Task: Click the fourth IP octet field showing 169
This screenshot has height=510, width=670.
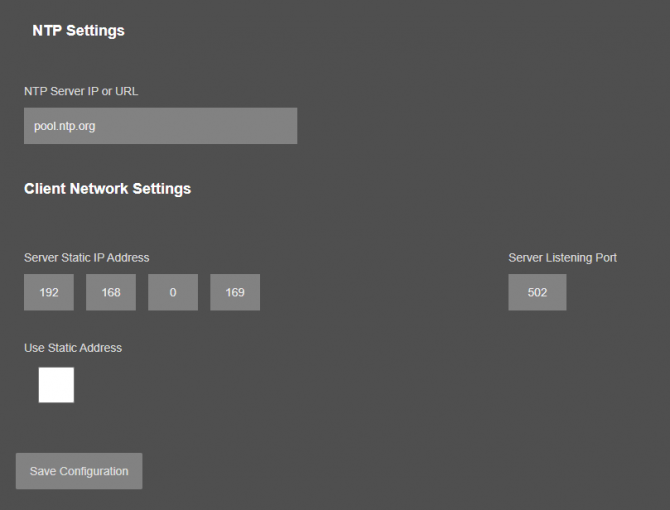Action: click(235, 292)
